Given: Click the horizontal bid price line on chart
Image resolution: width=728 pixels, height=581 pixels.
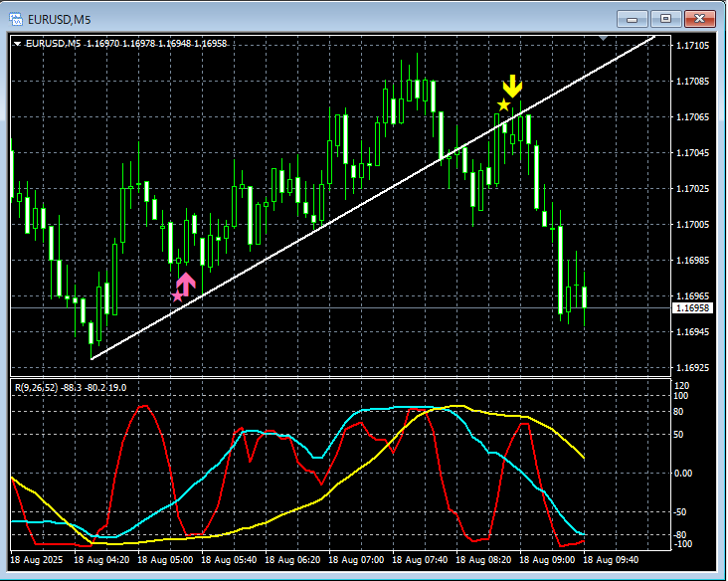Looking at the screenshot, I should click(341, 308).
